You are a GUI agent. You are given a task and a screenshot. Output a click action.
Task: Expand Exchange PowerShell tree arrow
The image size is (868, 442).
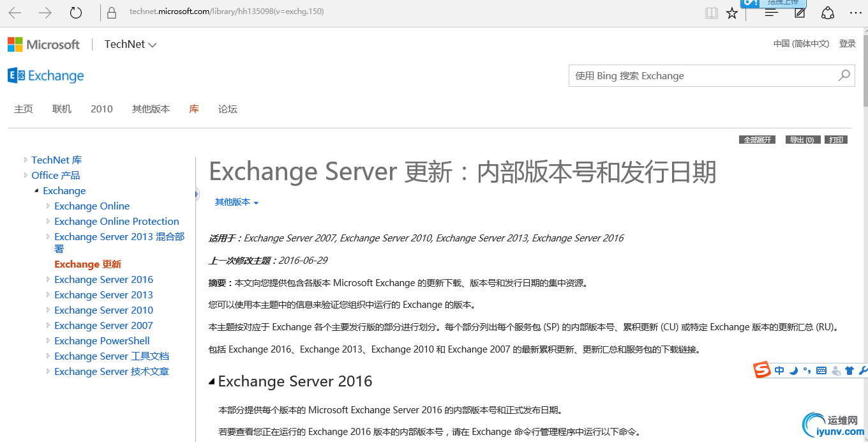click(48, 340)
